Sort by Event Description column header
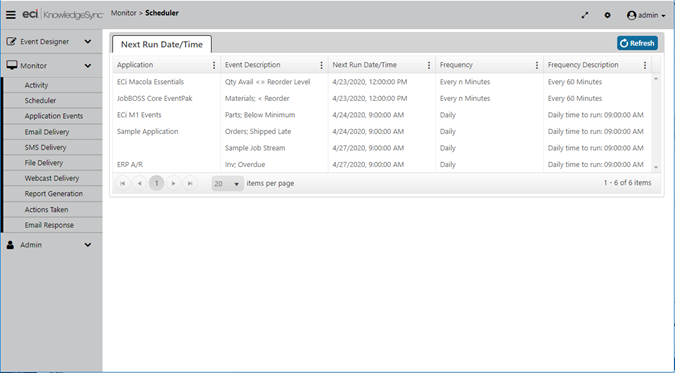 [x=253, y=65]
